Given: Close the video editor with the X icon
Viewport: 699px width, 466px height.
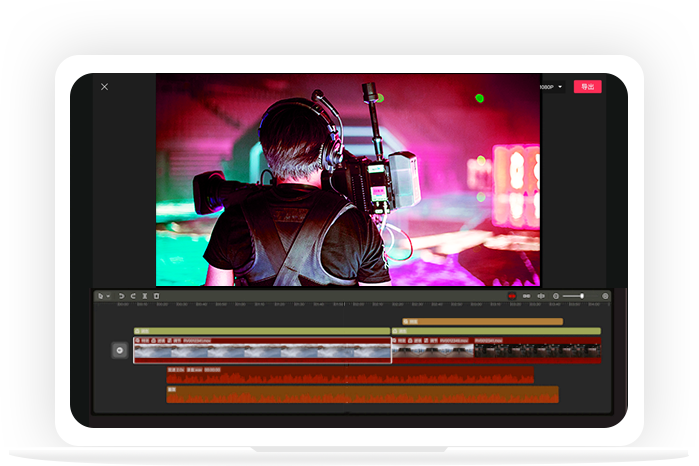Looking at the screenshot, I should (104, 87).
